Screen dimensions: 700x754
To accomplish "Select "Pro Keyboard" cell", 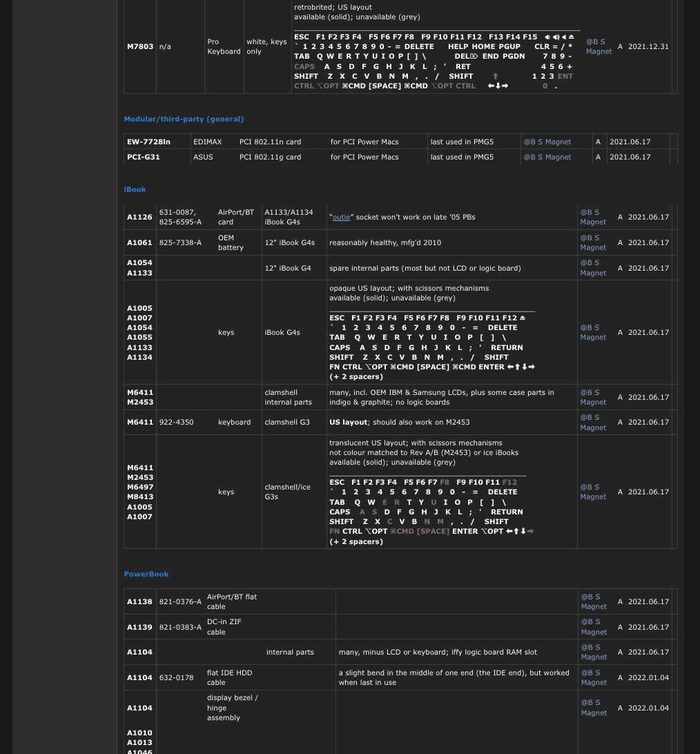I will [224, 47].
